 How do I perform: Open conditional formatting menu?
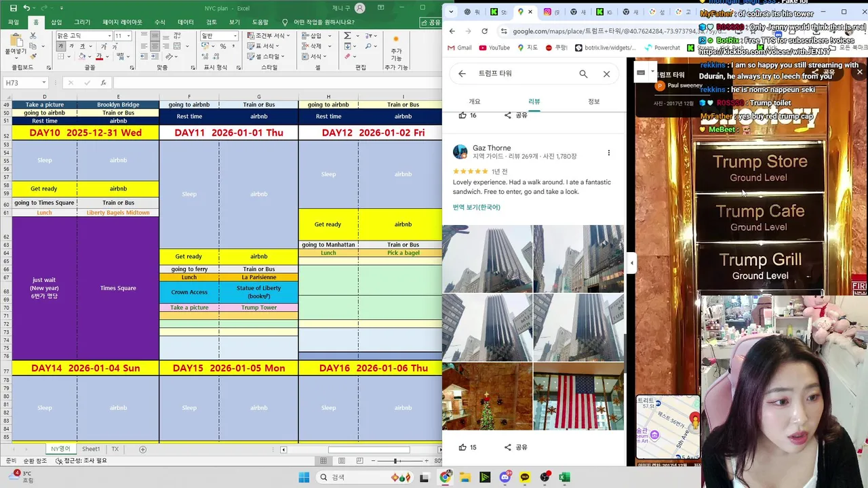[x=268, y=36]
